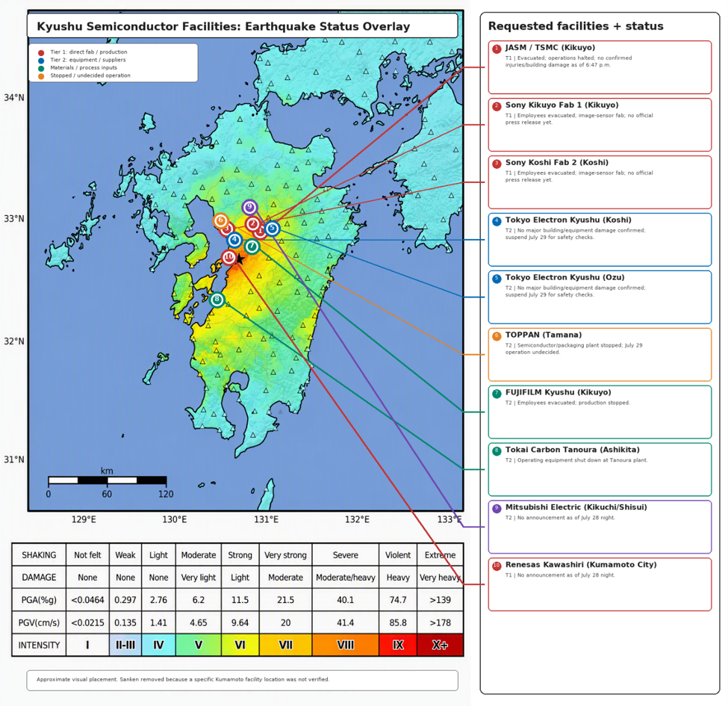Click FUJIFILM status text production stopped
Screen dimensions: 728x706
pos(567,403)
